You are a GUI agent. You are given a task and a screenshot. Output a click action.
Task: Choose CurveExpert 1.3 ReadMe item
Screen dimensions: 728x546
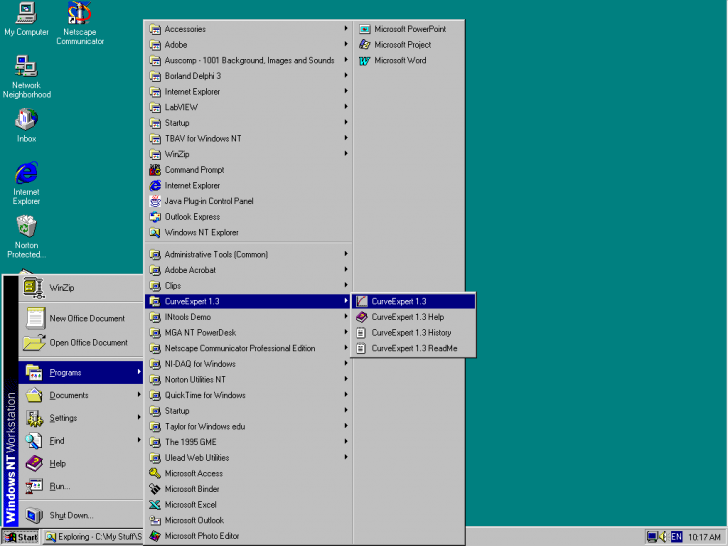(414, 348)
